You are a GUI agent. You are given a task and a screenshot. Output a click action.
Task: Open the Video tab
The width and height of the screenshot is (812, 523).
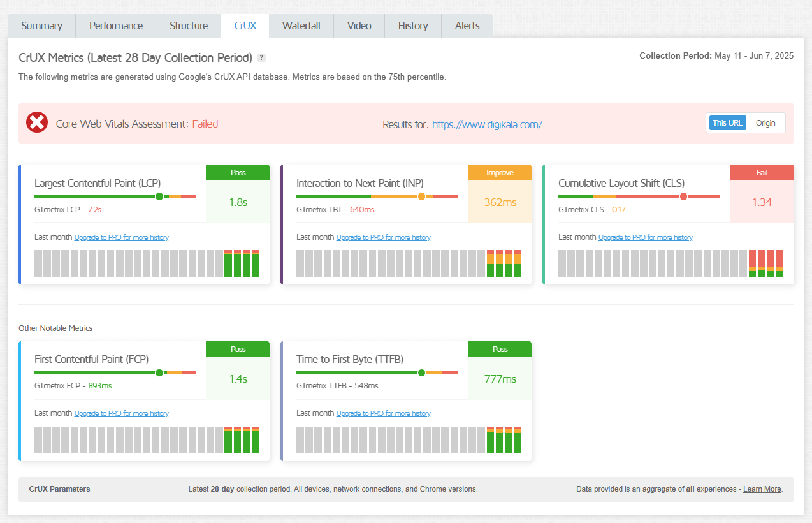[x=359, y=26]
